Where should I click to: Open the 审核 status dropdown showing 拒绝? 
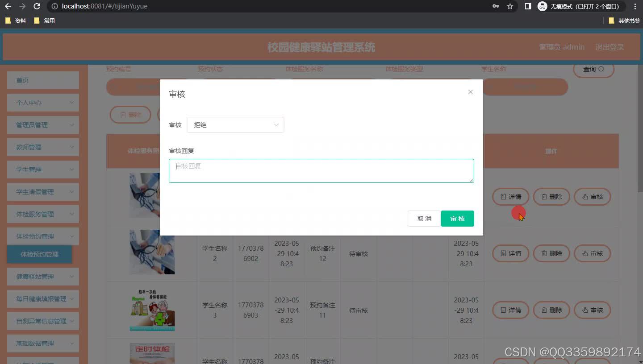click(x=235, y=125)
